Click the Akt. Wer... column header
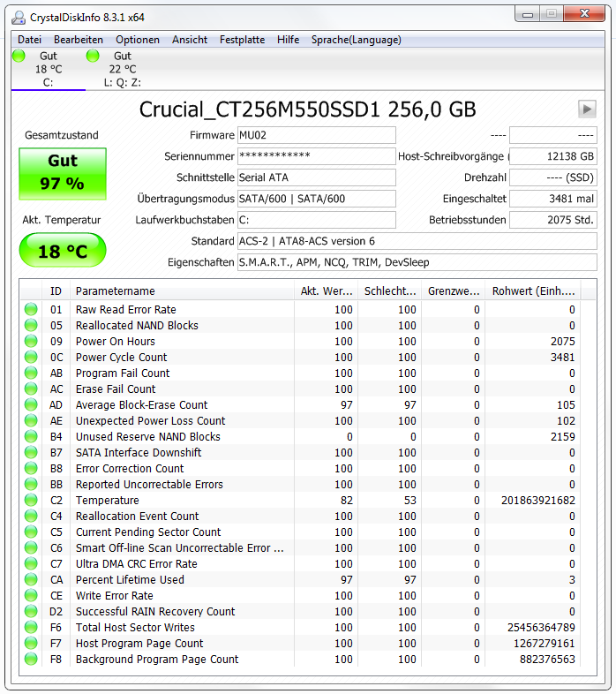 [327, 290]
